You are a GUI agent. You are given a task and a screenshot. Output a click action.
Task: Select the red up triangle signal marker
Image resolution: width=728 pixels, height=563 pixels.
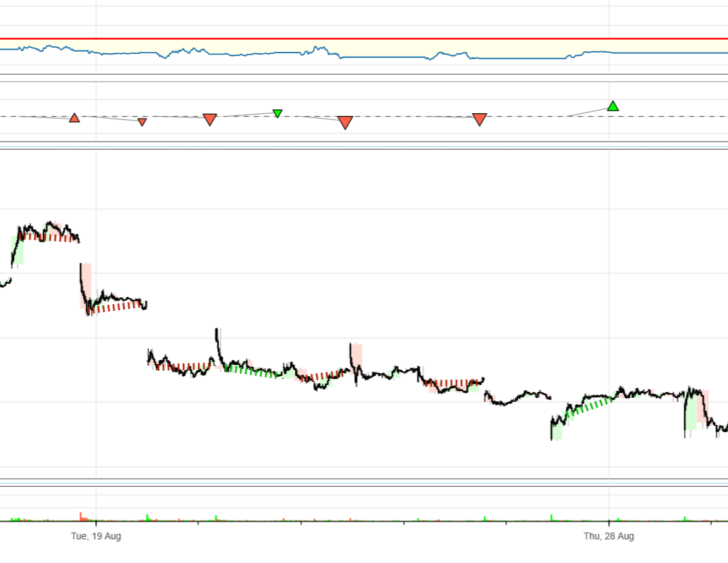pyautogui.click(x=74, y=118)
